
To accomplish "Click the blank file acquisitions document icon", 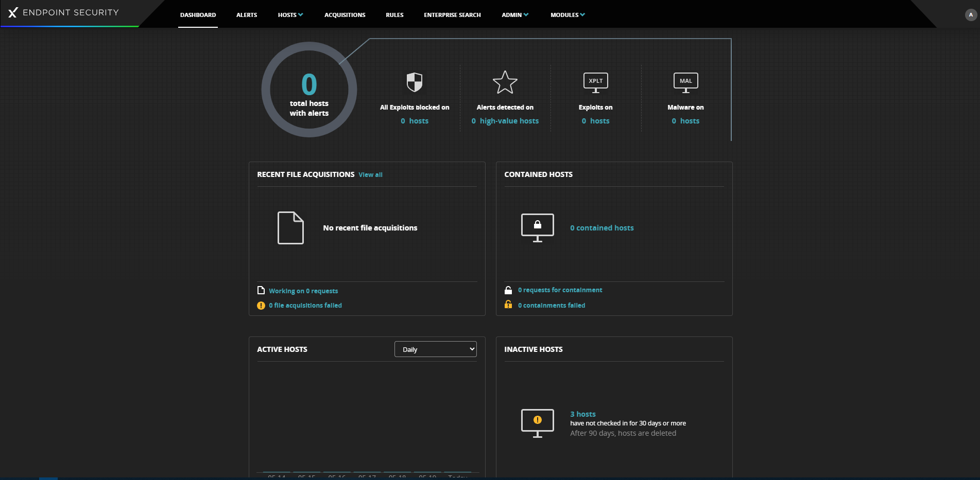I will (x=290, y=227).
